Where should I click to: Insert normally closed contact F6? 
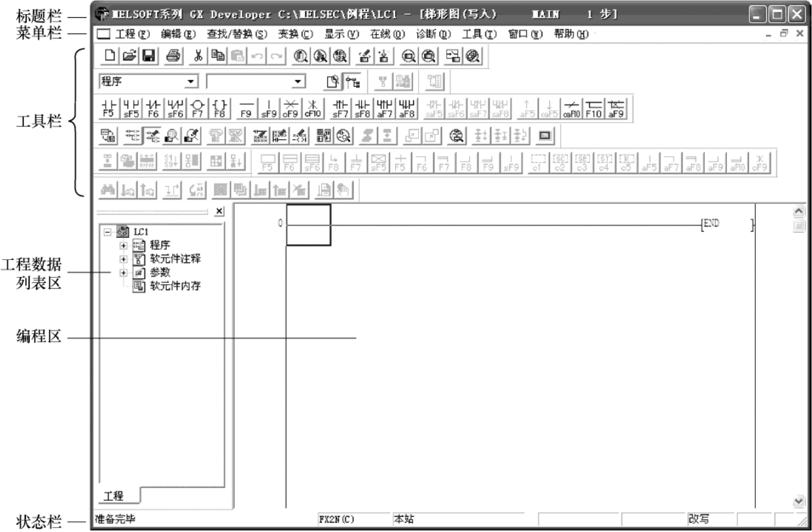tap(153, 109)
